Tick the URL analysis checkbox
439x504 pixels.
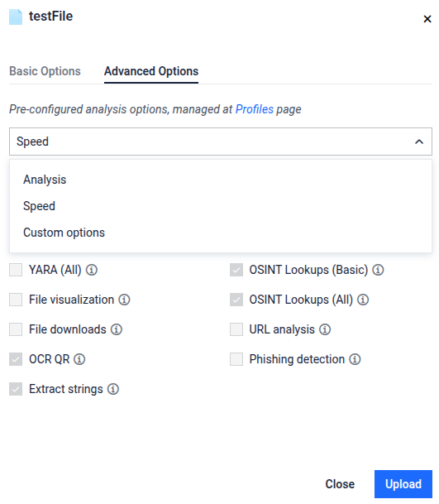point(236,329)
